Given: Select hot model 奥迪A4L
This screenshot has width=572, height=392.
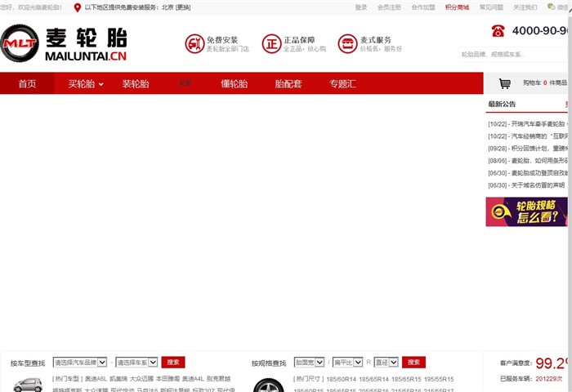Looking at the screenshot, I should (x=194, y=379).
